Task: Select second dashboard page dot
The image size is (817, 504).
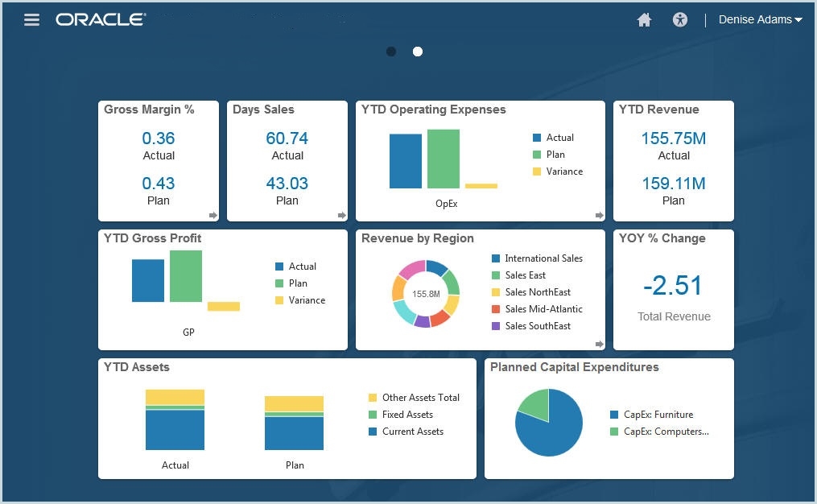Action: pos(418,52)
